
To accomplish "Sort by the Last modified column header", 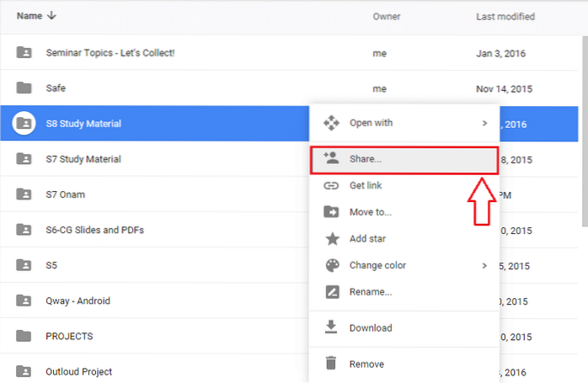I will 505,16.
